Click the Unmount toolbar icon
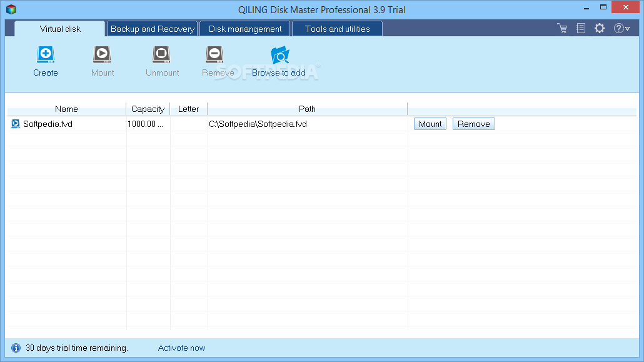 click(161, 54)
